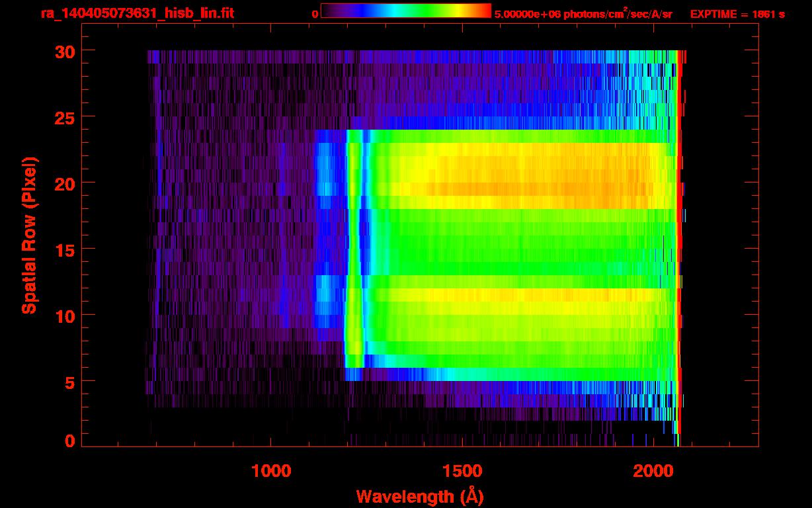
Task: Click the color scale bar
Action: [x=406, y=11]
